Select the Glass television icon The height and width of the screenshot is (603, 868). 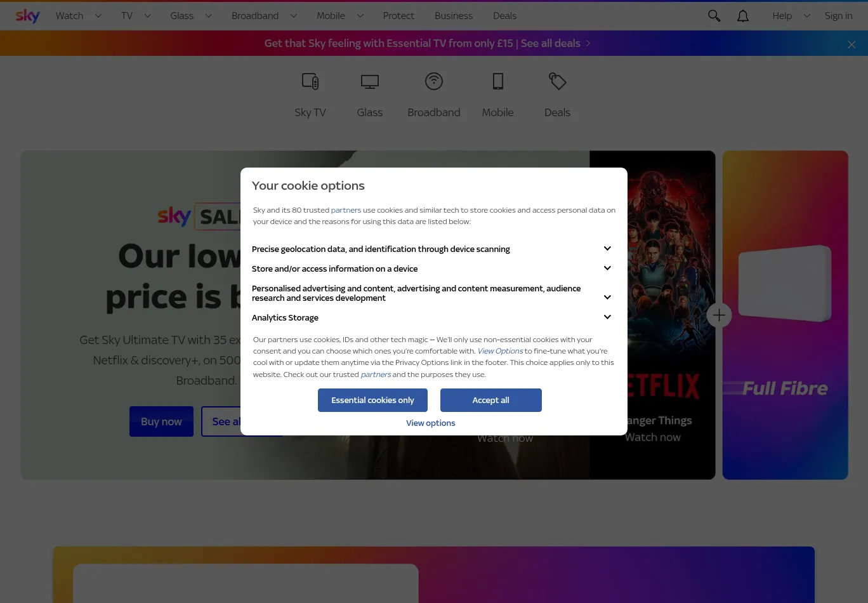pyautogui.click(x=369, y=82)
